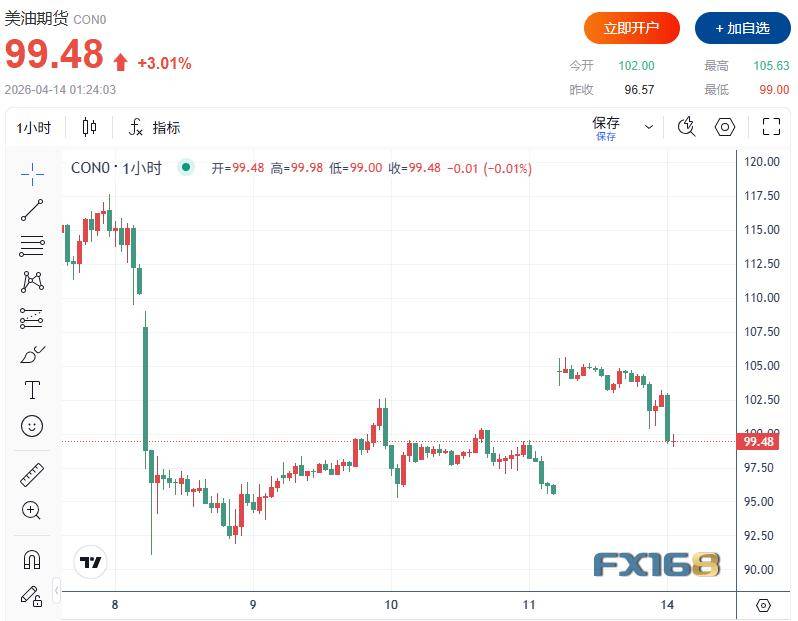Click the 加自选 button

742,28
